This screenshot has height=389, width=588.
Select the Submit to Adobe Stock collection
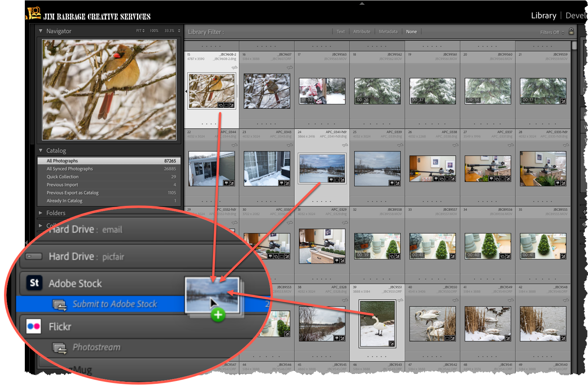coord(115,304)
